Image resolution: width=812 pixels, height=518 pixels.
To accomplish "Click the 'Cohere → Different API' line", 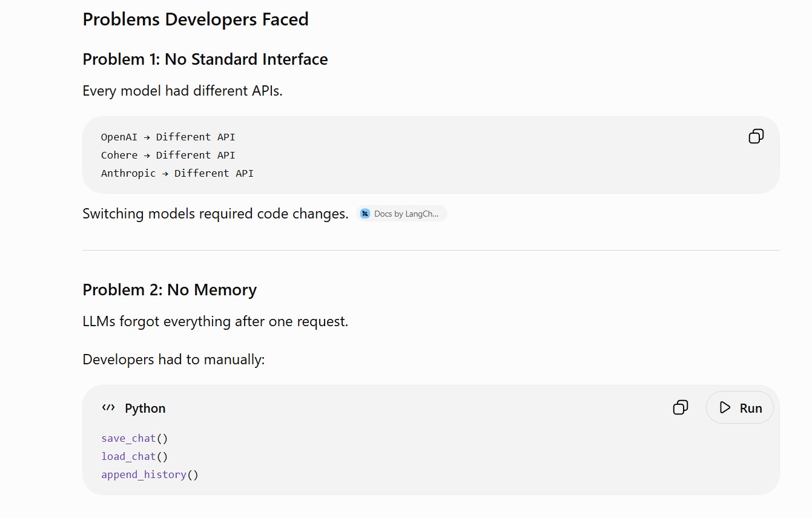I will (168, 155).
